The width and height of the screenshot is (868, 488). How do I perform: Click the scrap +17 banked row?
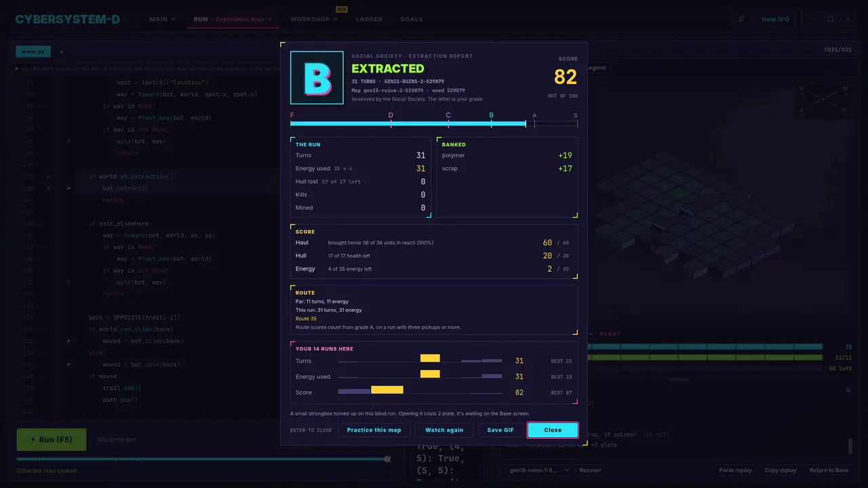507,168
